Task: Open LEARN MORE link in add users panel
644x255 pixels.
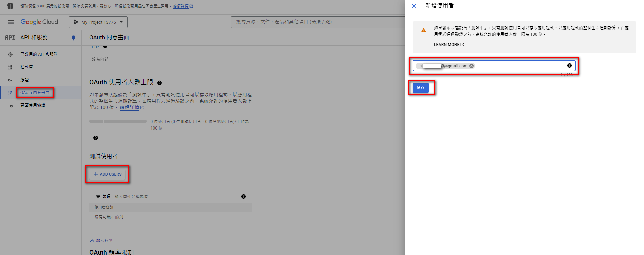Action: pyautogui.click(x=449, y=45)
